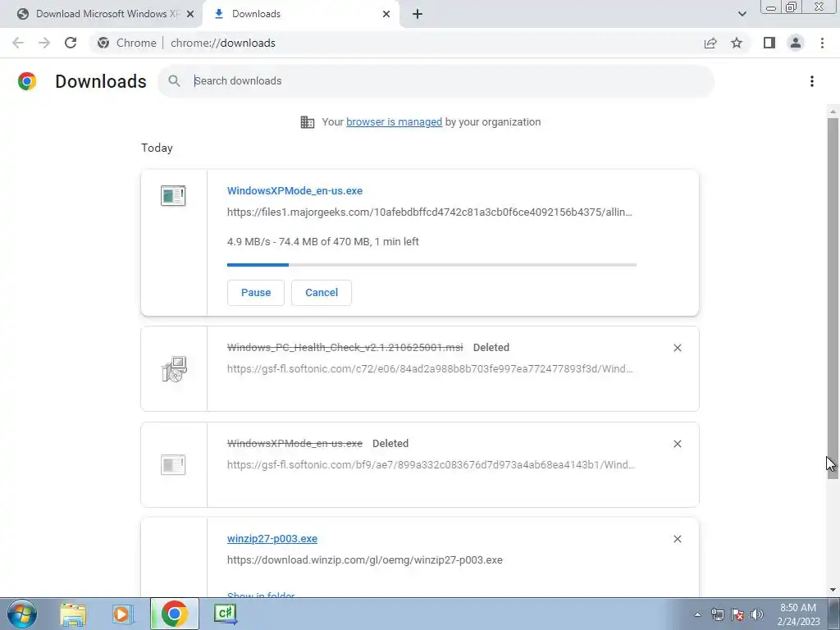The image size is (840, 630).
Task: Click the browser forward arrow
Action: tap(44, 43)
